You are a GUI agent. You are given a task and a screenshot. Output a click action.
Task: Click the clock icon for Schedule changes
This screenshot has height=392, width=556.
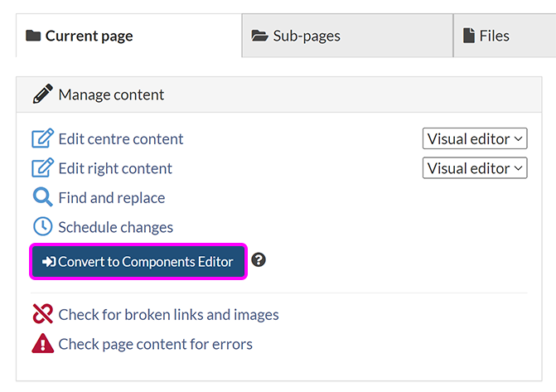pos(42,227)
